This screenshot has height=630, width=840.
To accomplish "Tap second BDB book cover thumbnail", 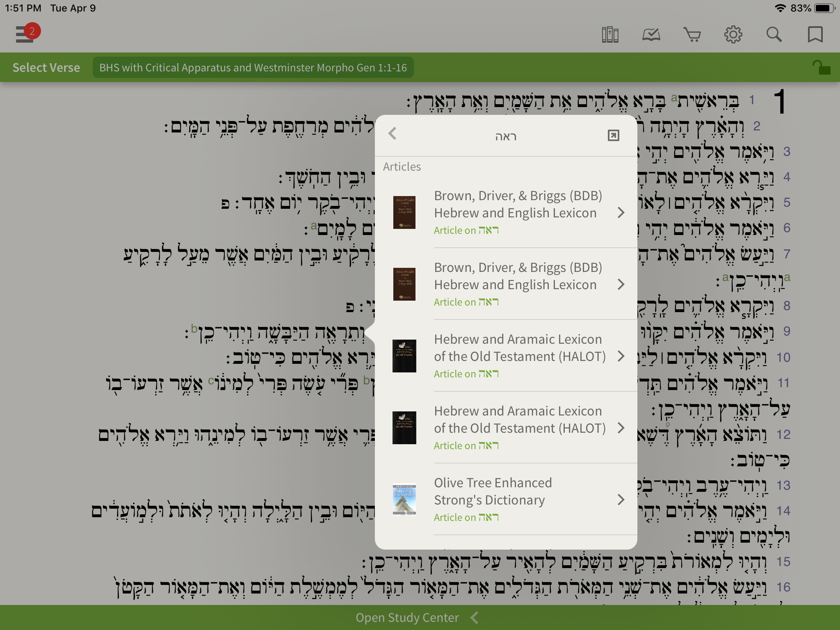I will 404,284.
